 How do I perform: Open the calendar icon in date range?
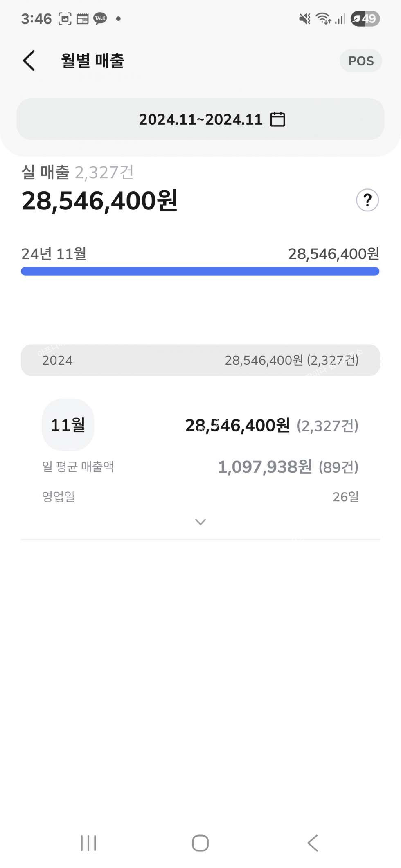click(277, 119)
